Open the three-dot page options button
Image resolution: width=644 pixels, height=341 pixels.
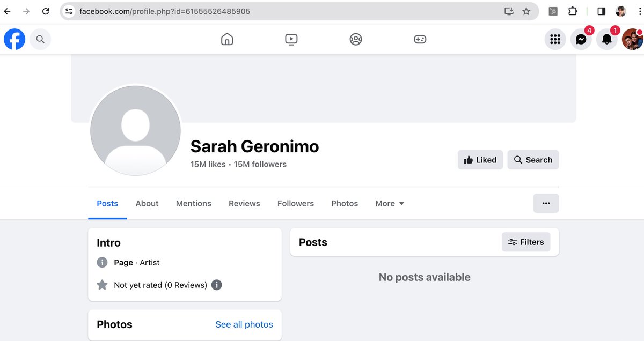[x=546, y=203]
